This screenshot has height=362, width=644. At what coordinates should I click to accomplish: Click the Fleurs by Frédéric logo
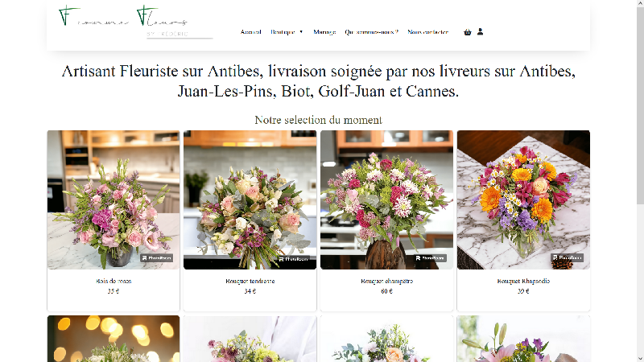[135, 23]
